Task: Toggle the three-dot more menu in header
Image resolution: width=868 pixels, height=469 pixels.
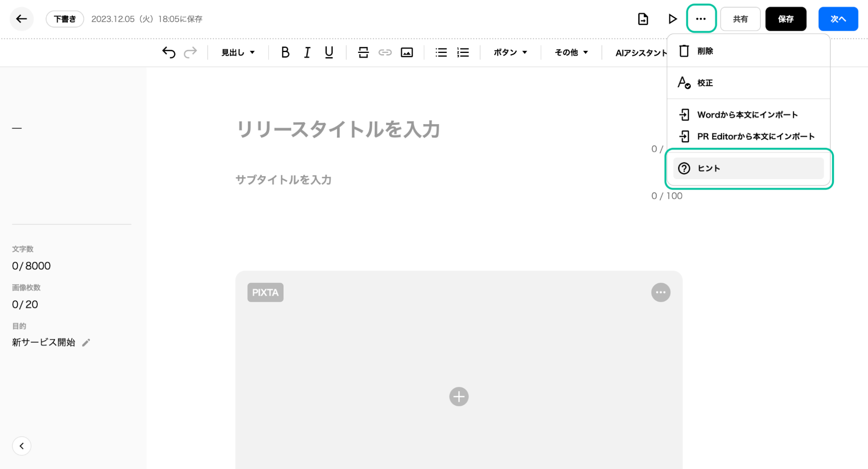Action: [x=701, y=19]
